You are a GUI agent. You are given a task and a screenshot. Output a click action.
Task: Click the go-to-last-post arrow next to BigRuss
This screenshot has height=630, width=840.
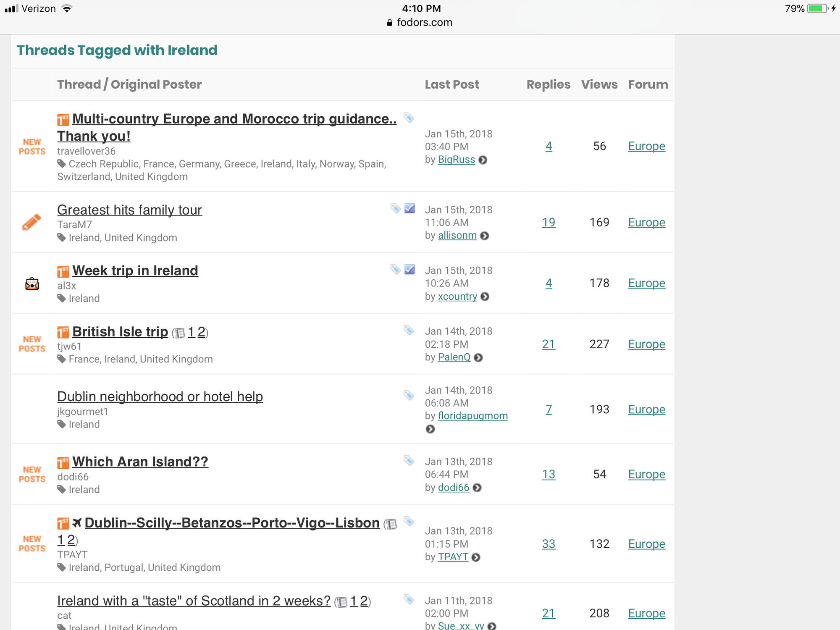click(x=483, y=160)
